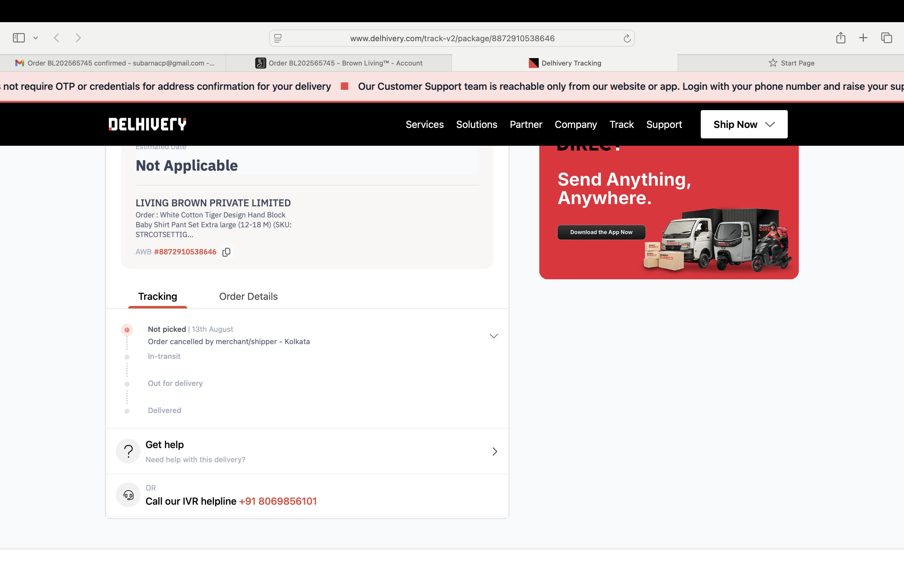Expand the Not picked status chevron
Image resolution: width=904 pixels, height=588 pixels.
pos(494,336)
